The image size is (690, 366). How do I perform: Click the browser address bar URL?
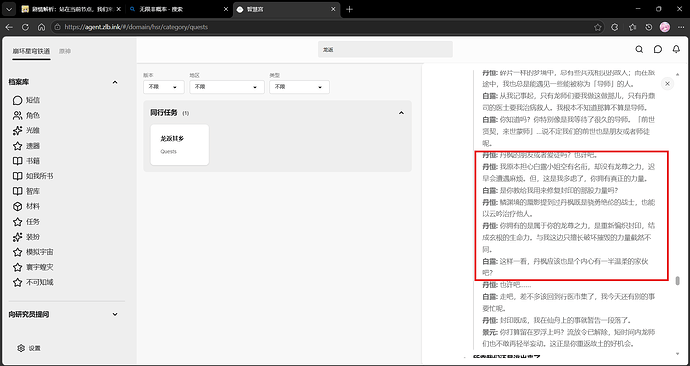pos(136,27)
